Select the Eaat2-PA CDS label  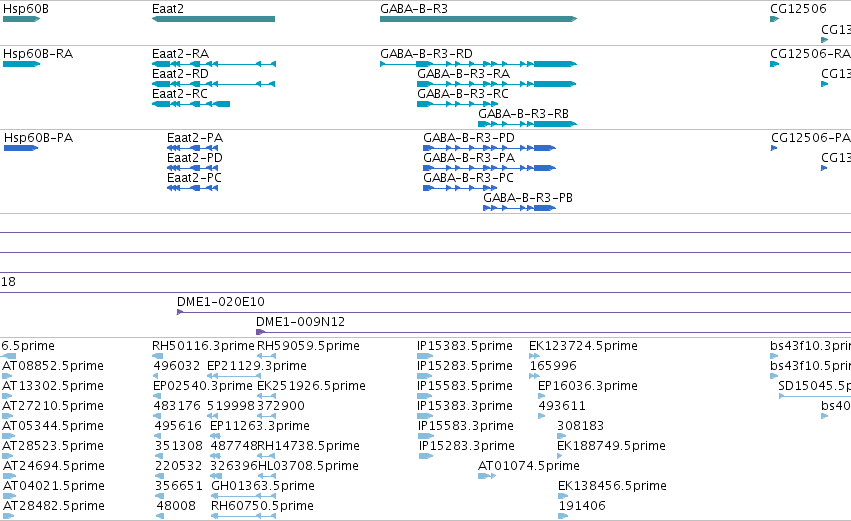(x=195, y=138)
